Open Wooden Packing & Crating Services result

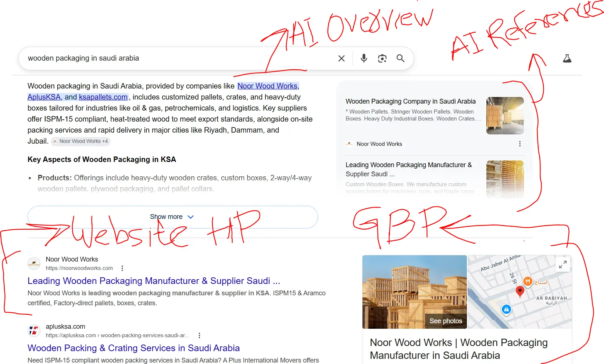click(133, 348)
